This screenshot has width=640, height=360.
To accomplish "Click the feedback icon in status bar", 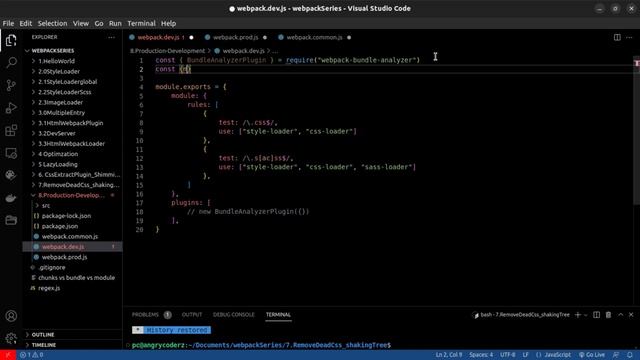I will 616,355.
